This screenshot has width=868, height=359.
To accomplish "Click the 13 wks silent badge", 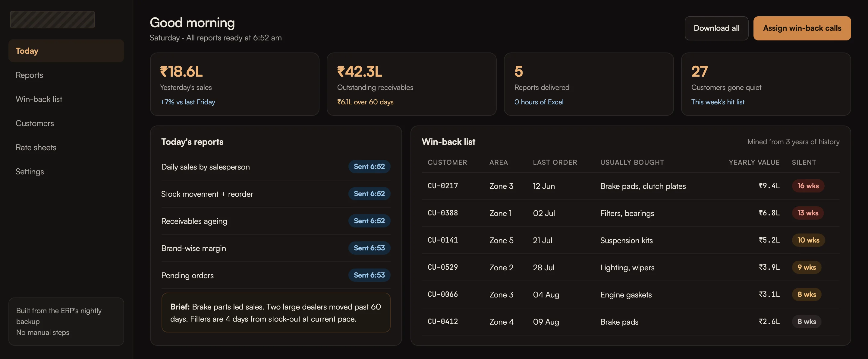I will click(x=808, y=213).
